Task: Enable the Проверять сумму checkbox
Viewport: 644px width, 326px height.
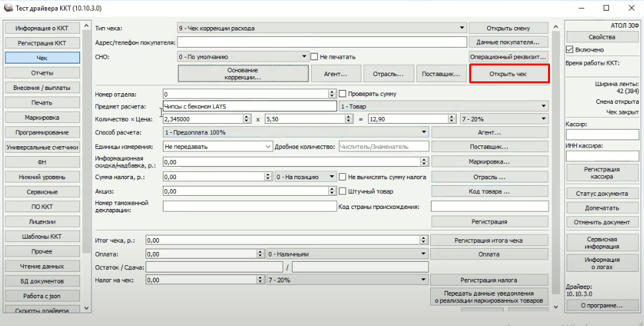Action: pos(343,94)
